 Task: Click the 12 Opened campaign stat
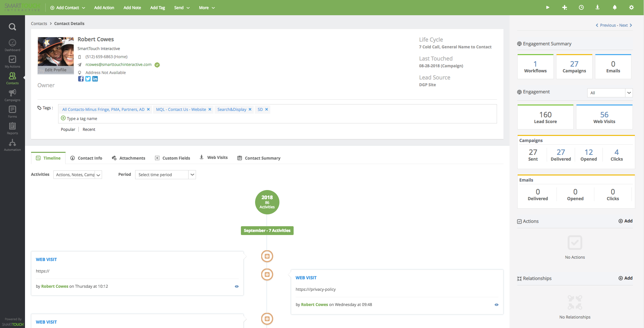coord(589,155)
